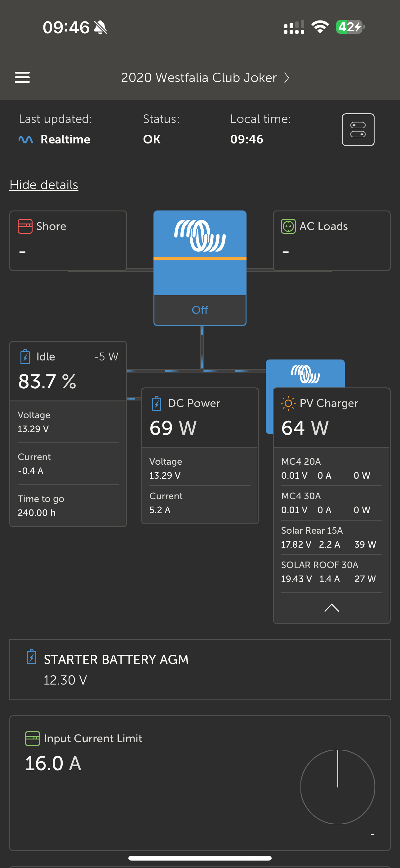Tap the AC Loads tile
This screenshot has height=868, width=400.
pyautogui.click(x=332, y=241)
